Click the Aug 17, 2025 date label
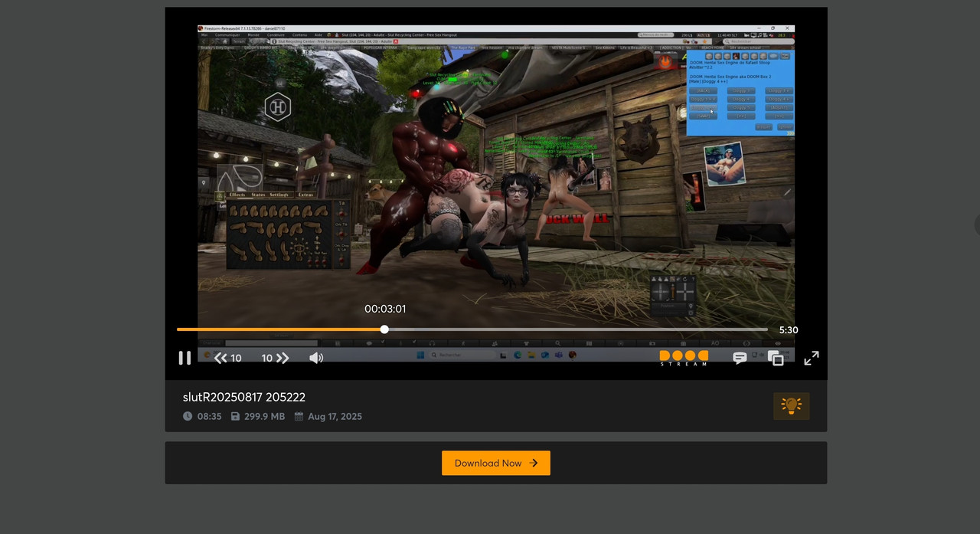The width and height of the screenshot is (980, 534). pyautogui.click(x=335, y=417)
